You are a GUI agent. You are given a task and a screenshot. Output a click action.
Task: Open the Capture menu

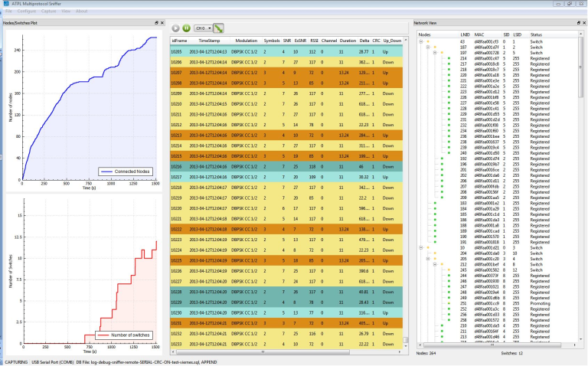[47, 11]
